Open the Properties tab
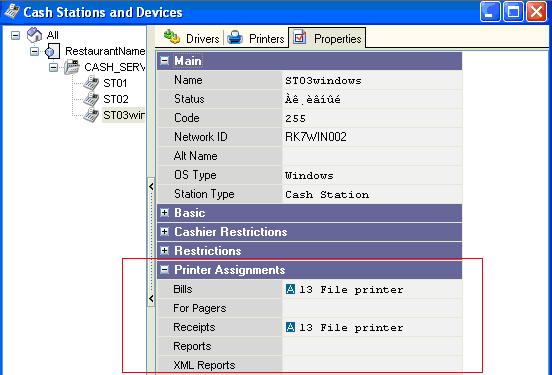Image resolution: width=552 pixels, height=375 pixels. (x=327, y=38)
